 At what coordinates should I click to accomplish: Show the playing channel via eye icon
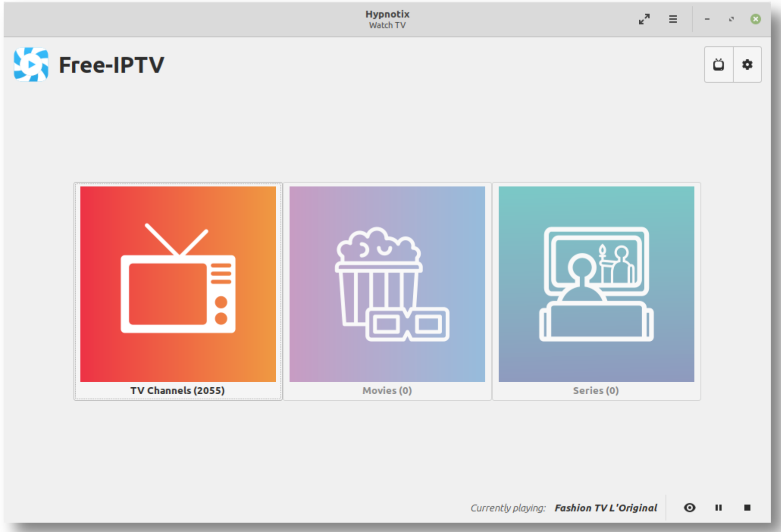point(690,507)
